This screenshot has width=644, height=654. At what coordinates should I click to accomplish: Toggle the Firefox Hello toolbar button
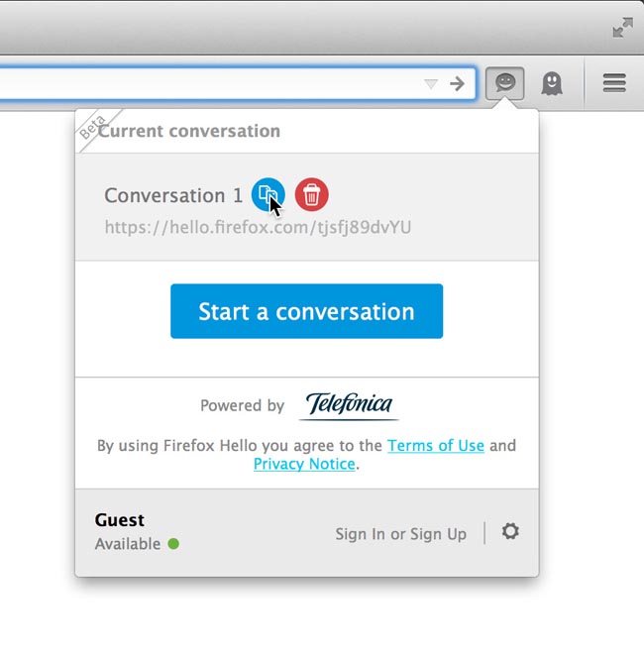tap(504, 83)
